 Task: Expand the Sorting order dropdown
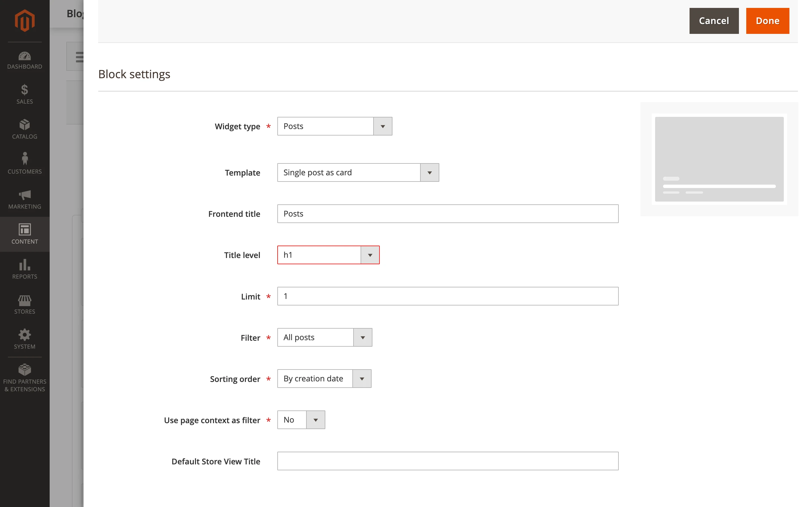point(362,379)
